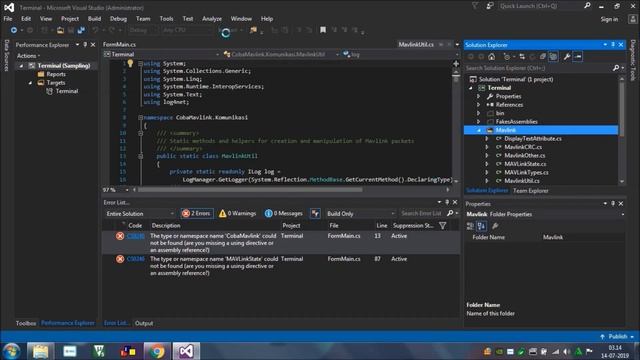Click Chrome icon in Windows taskbar
The image size is (640, 360).
click(157, 351)
